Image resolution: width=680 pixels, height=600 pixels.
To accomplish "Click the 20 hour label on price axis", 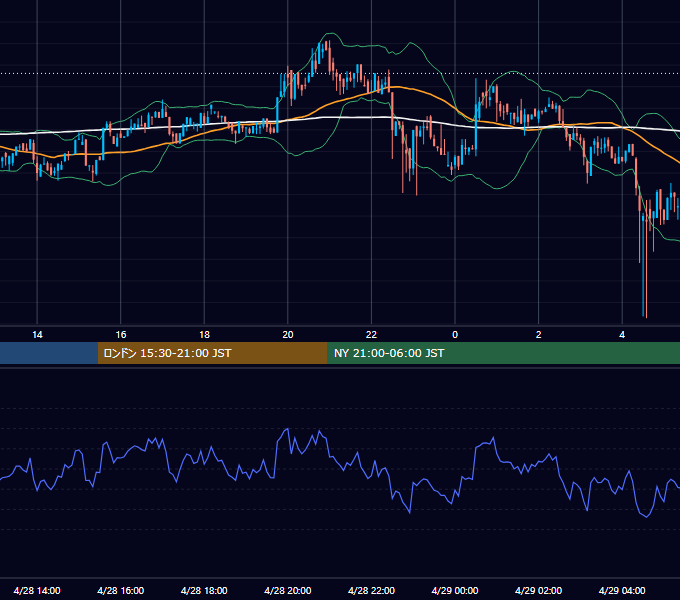I will 288,334.
